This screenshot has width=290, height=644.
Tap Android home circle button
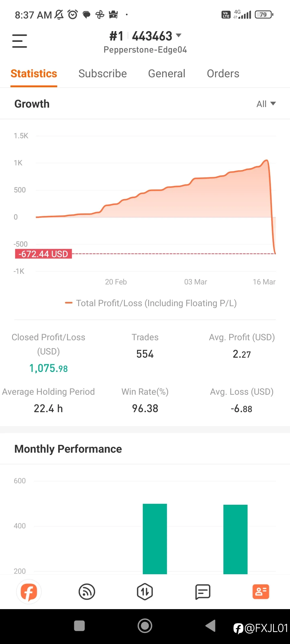[x=145, y=626]
